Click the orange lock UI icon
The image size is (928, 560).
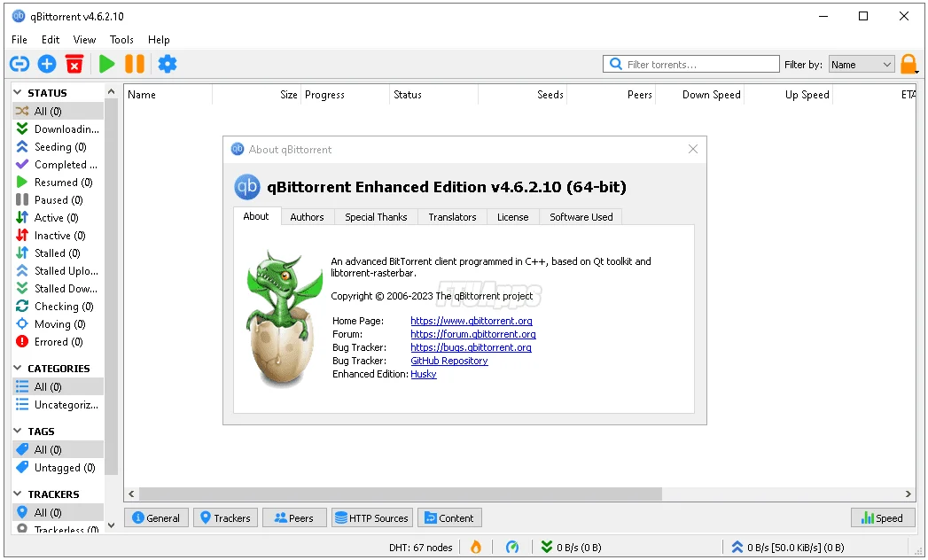pos(909,64)
